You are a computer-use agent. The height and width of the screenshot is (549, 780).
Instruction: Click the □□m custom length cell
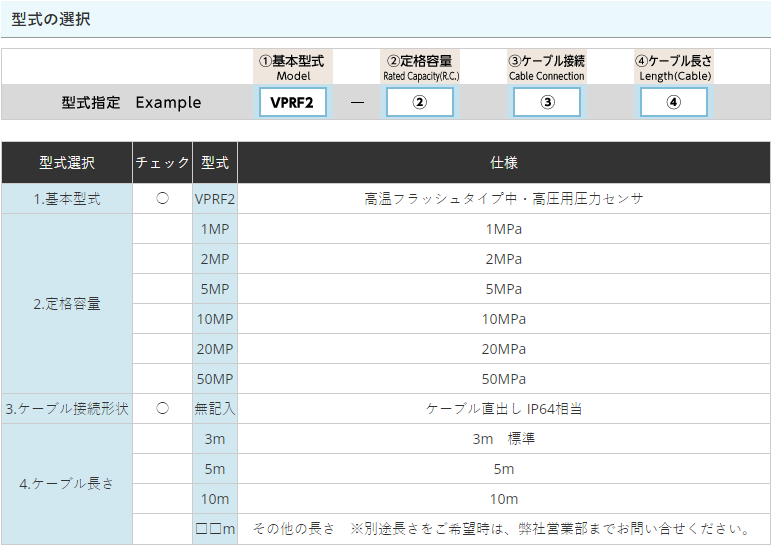pyautogui.click(x=215, y=529)
